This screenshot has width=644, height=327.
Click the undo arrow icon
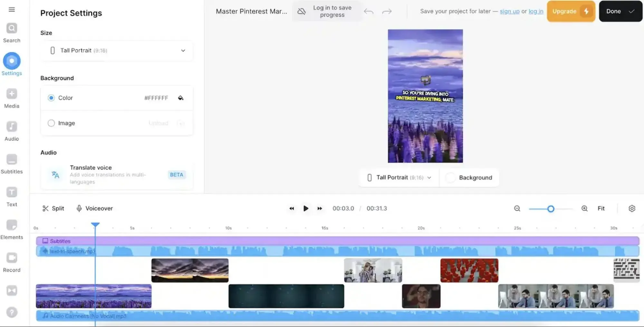click(x=369, y=12)
